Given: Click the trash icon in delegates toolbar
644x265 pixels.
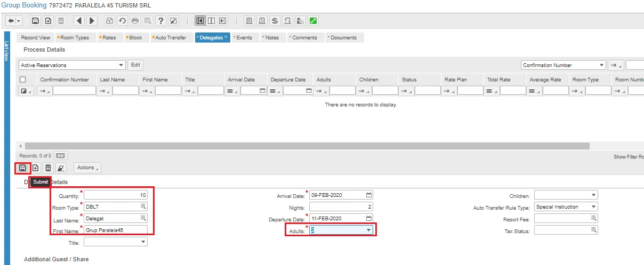Looking at the screenshot, I should 48,168.
